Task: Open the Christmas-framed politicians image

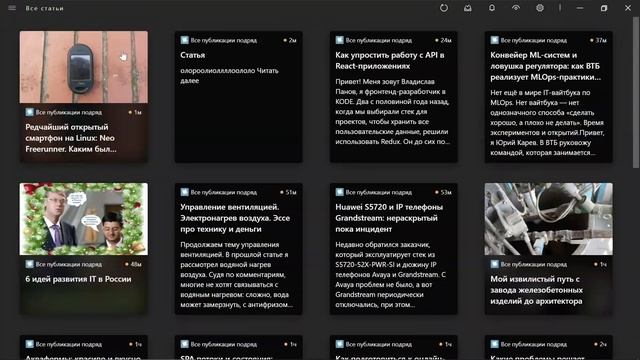Action: coord(84,219)
